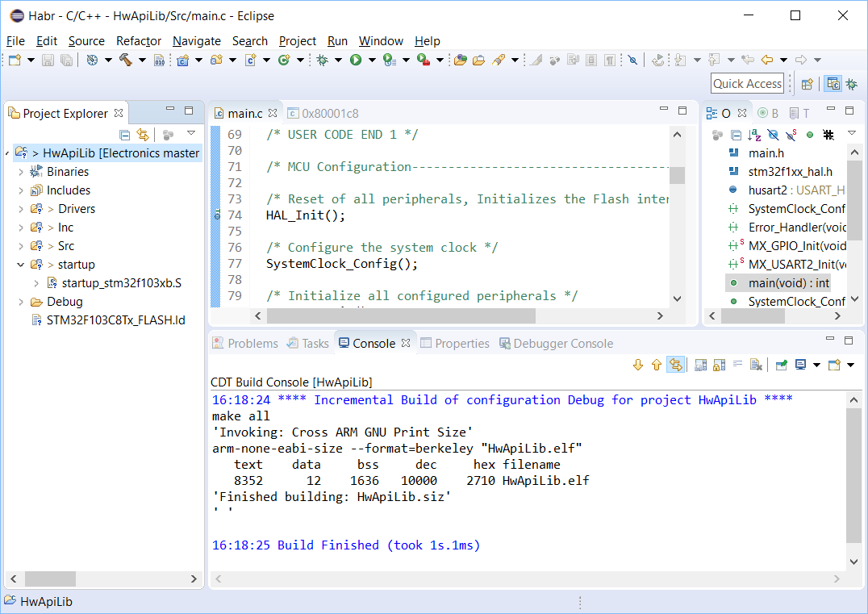Collapse the startup folder
The height and width of the screenshot is (614, 868).
tap(21, 265)
